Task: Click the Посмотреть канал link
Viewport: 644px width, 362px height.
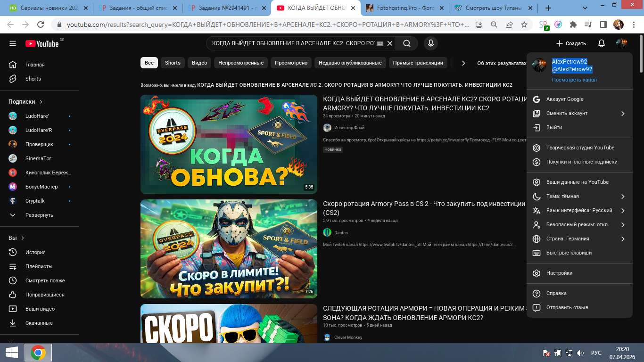Action: pos(574,80)
